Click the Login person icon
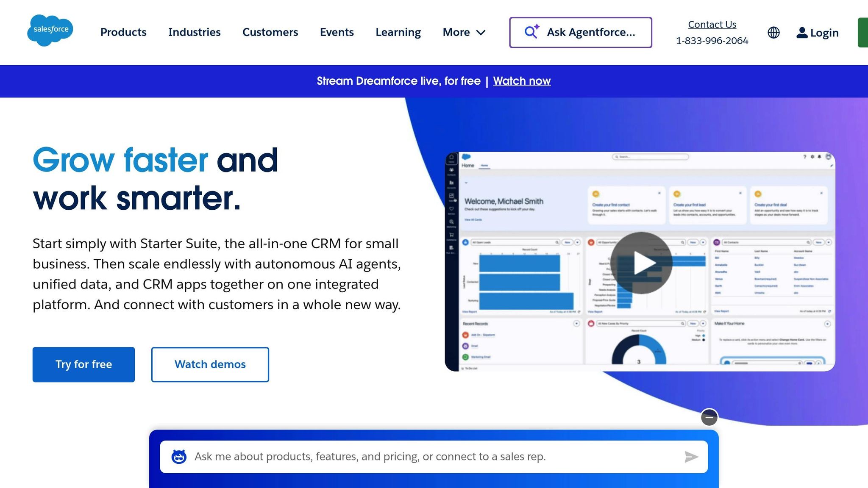 (x=801, y=33)
